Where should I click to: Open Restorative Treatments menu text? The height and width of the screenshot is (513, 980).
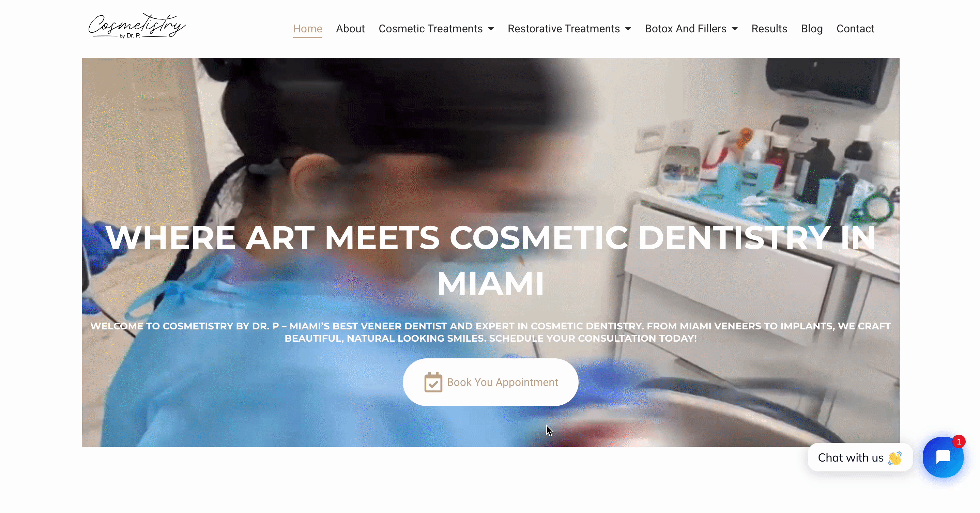[563, 29]
